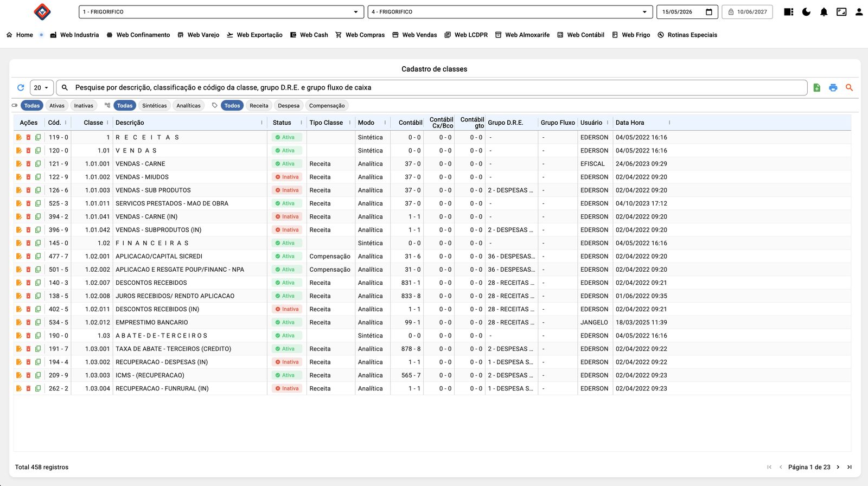Duplicate row 525 - 3 SERVICOS PRESTADOS

[x=38, y=203]
